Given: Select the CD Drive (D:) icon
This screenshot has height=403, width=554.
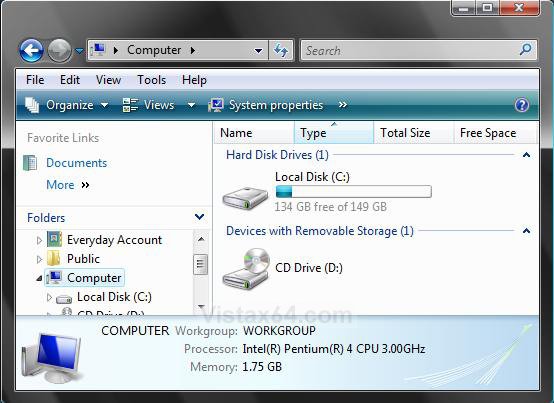Looking at the screenshot, I should 245,268.
